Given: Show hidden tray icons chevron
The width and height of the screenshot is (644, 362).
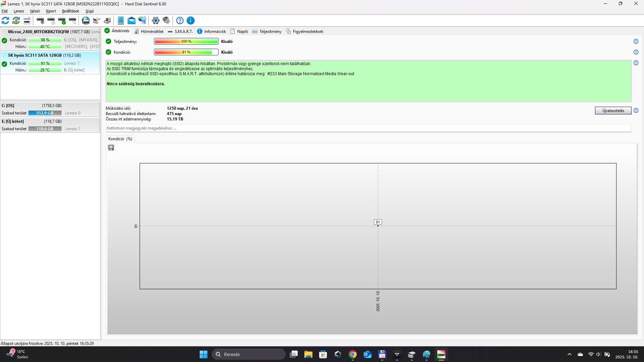Looking at the screenshot, I should click(x=569, y=354).
